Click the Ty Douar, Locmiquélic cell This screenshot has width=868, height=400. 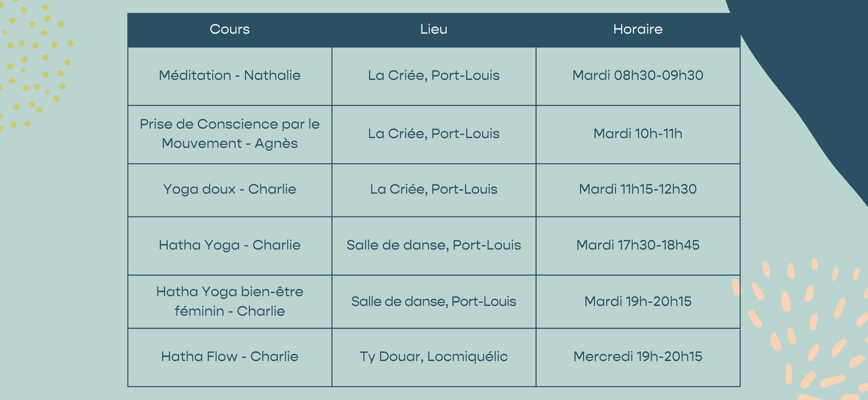click(x=434, y=357)
